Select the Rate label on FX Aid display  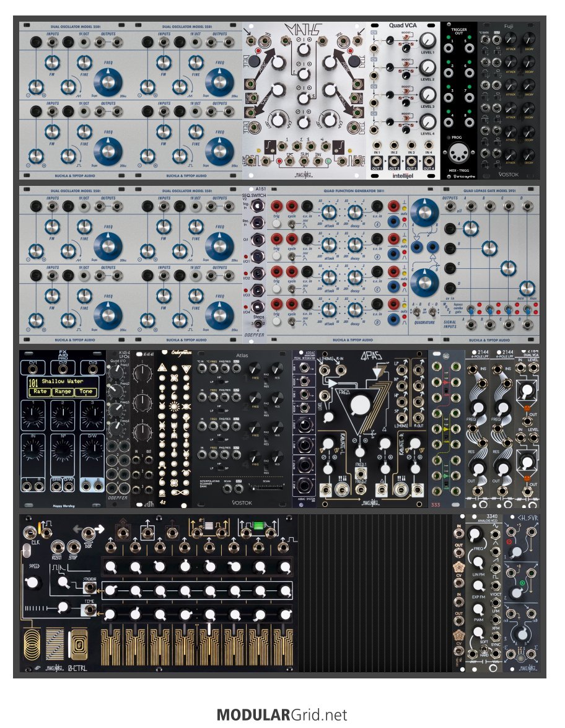point(40,392)
